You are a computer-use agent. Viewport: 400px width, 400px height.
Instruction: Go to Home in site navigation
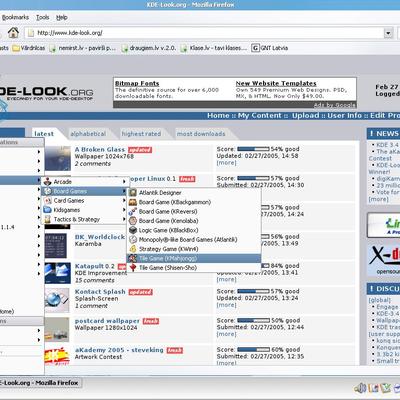click(x=218, y=115)
